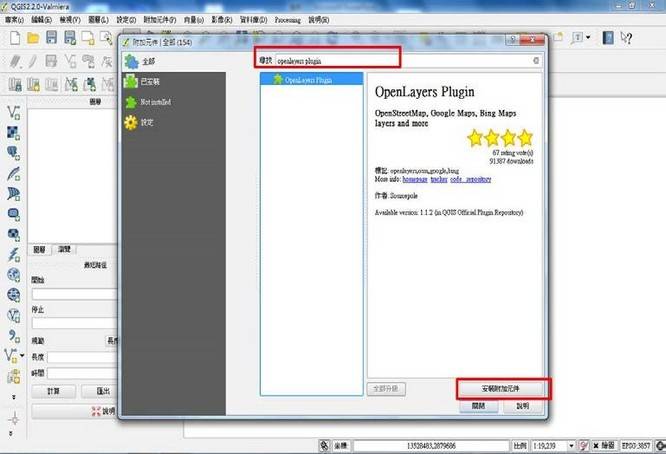Open the Layer (L) menu

coord(98,20)
